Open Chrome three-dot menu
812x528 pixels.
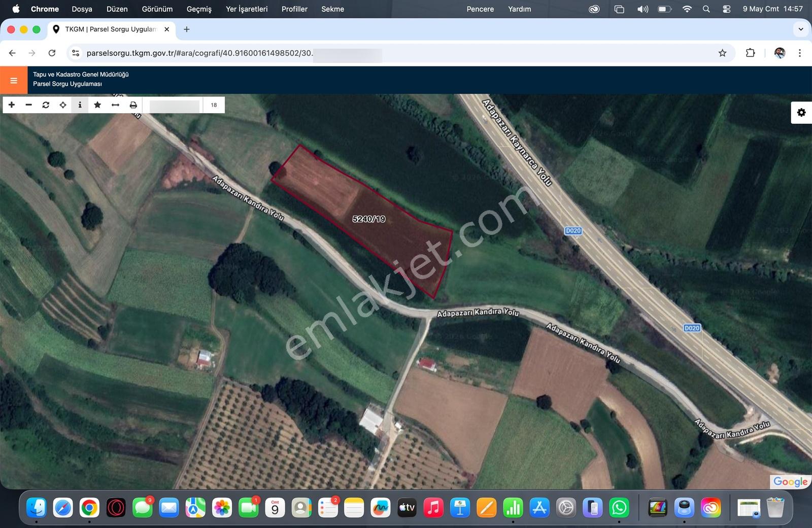click(800, 53)
